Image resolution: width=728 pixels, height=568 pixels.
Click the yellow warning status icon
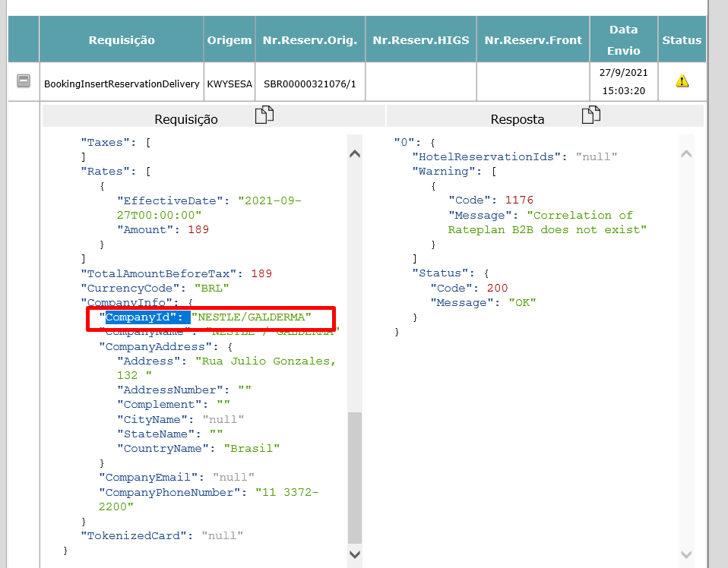(682, 81)
